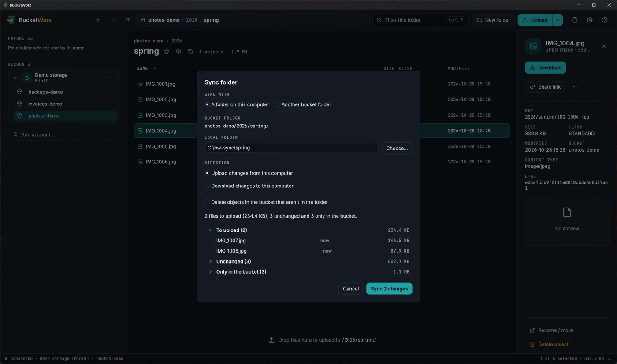This screenshot has height=364, width=617.
Task: Click the 'Add account' button in sidebar
Action: click(63, 134)
